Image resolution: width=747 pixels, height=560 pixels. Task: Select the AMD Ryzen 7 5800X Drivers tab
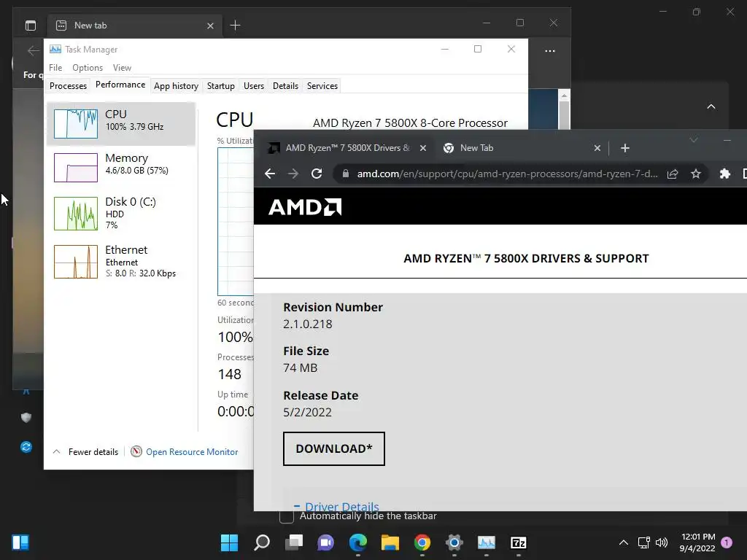pos(347,148)
